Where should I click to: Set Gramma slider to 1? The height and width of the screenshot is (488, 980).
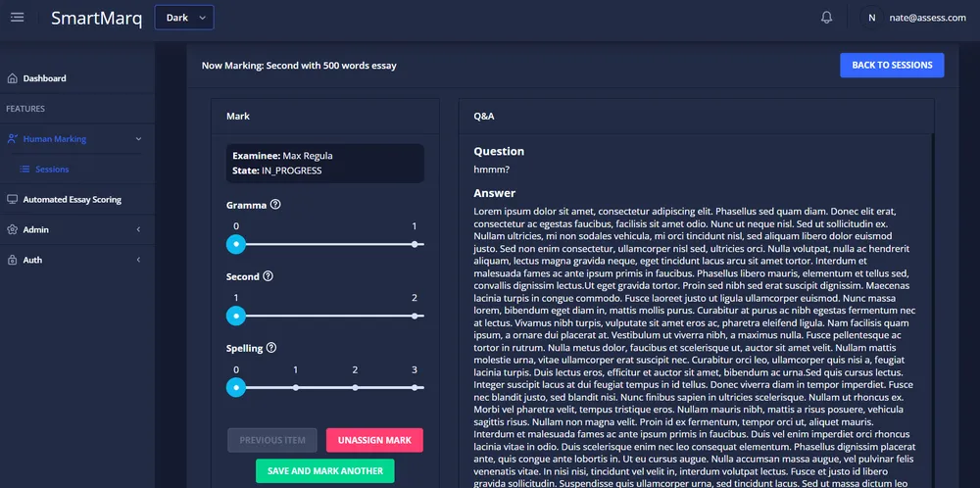[415, 244]
